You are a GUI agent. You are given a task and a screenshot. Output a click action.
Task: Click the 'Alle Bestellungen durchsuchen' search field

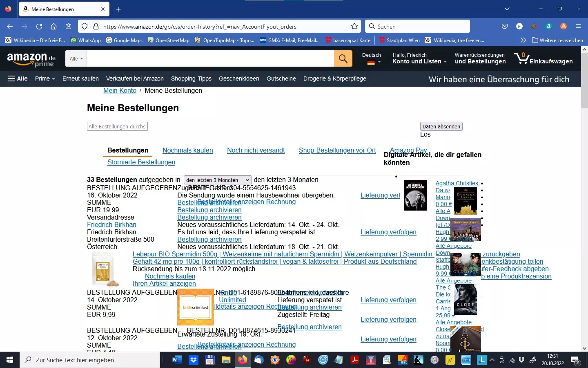tap(117, 127)
